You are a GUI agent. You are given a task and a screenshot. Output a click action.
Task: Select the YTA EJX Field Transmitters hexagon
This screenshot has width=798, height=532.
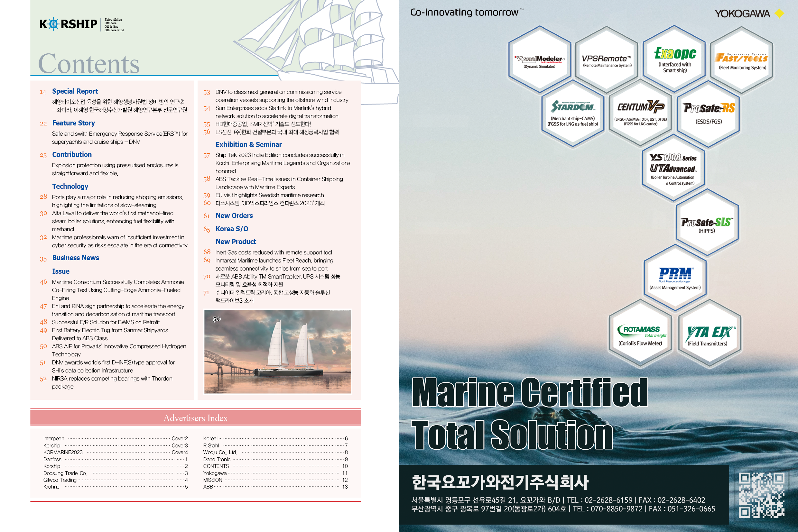[710, 333]
